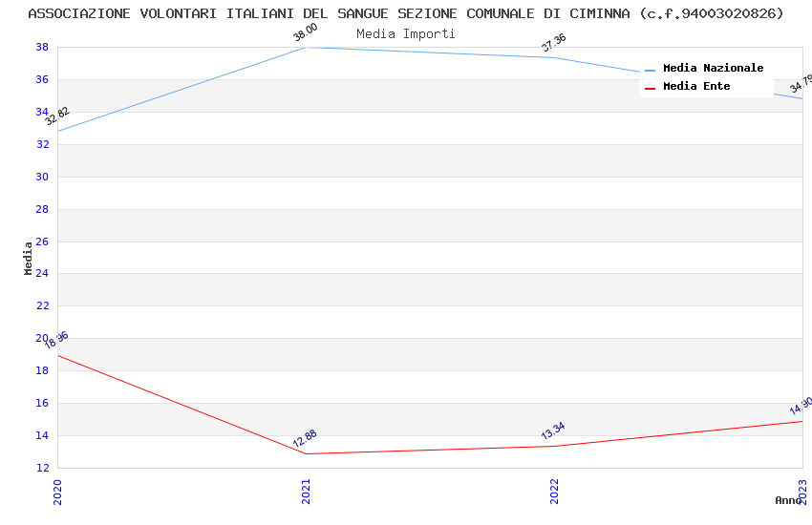Click the 38.00 data label
This screenshot has width=812, height=525.
(x=305, y=32)
